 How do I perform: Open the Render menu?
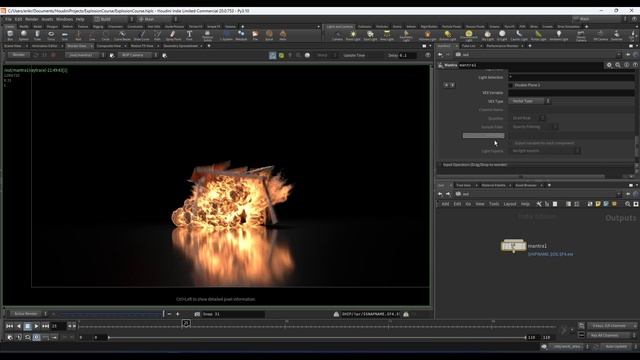[x=31, y=19]
